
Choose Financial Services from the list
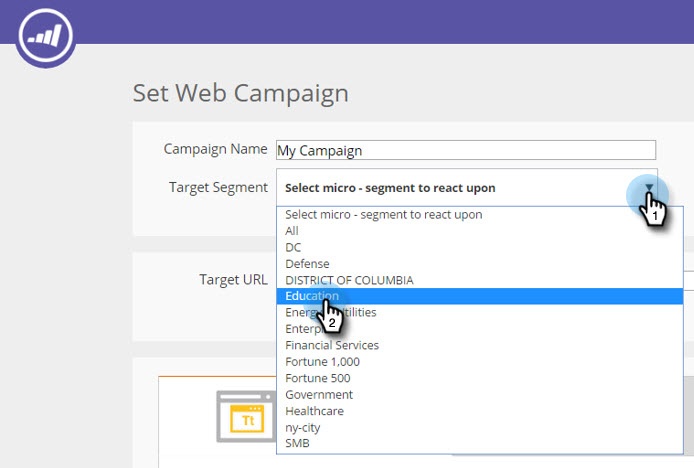click(332, 345)
